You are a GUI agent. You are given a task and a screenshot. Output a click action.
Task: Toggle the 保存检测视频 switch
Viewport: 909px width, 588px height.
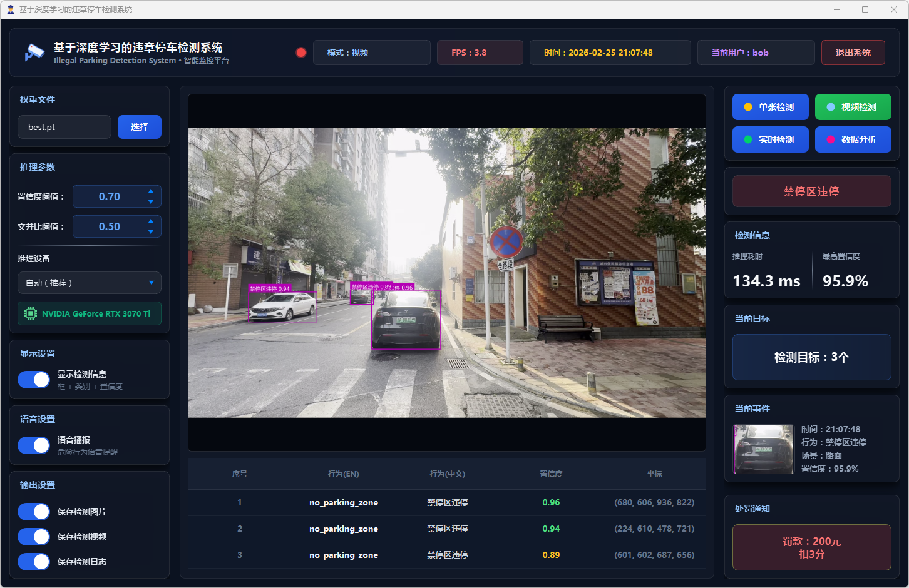tap(34, 537)
